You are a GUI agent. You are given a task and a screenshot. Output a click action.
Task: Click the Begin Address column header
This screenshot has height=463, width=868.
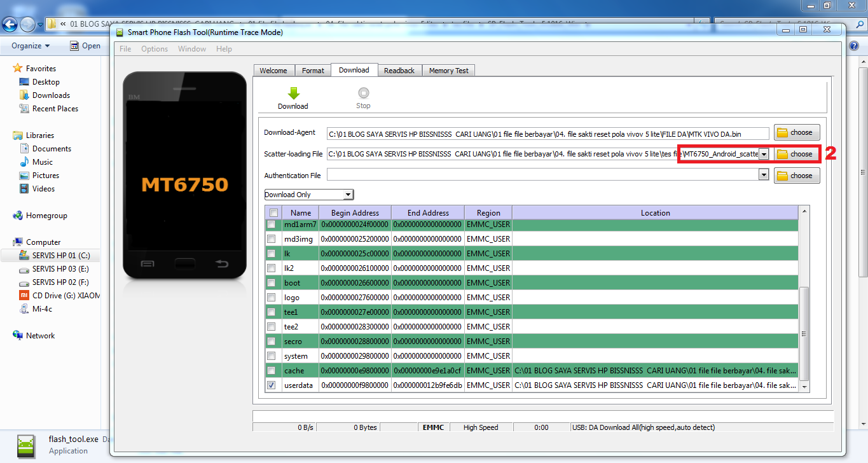(x=355, y=213)
